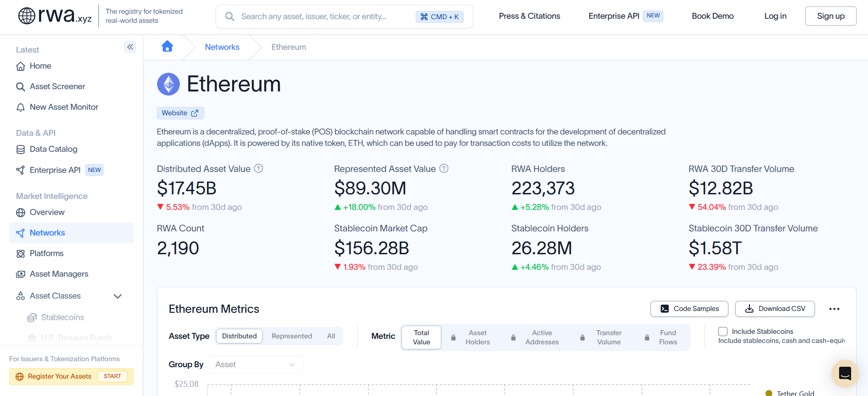
Task: Expand the Asset Classes chevron
Action: point(118,296)
